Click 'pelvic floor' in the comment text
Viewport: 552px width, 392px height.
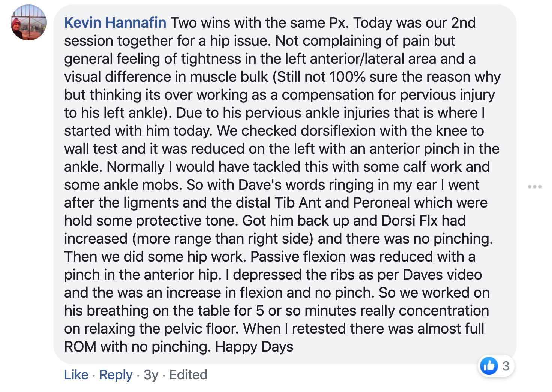pyautogui.click(x=197, y=329)
